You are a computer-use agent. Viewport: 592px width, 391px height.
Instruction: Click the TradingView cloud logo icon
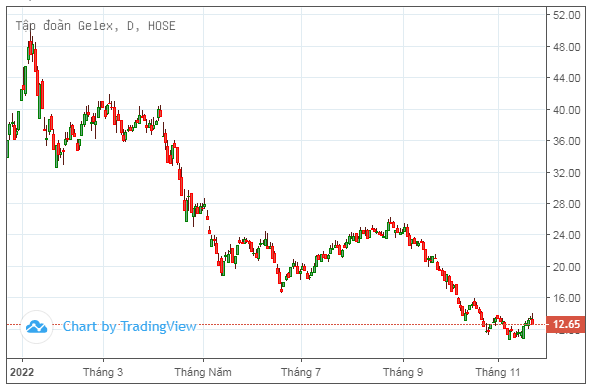click(x=36, y=327)
